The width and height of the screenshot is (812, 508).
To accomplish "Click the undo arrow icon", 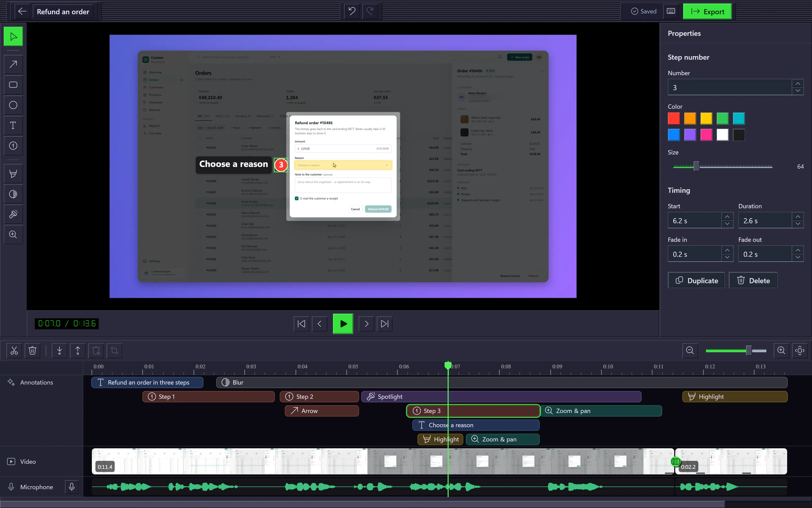I will click(352, 11).
